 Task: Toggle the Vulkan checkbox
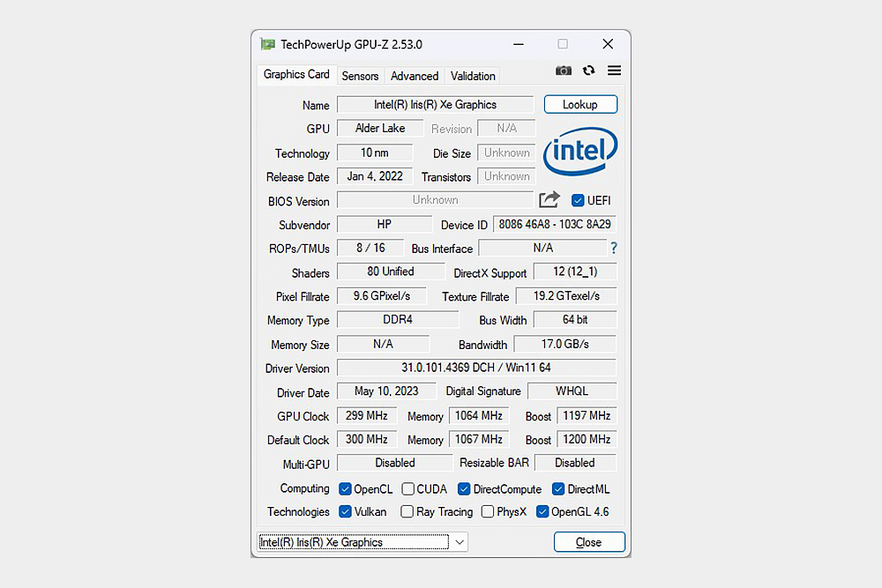click(346, 511)
